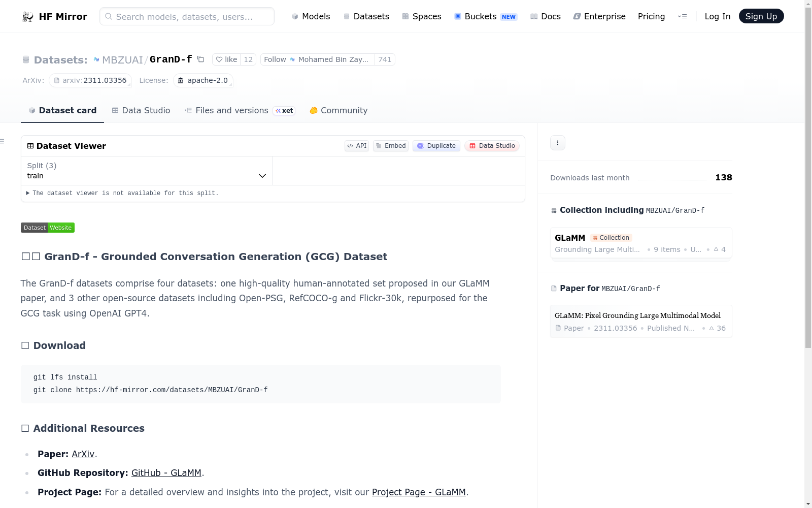812x508 pixels.
Task: Open the Dataset Website badge
Action: [x=48, y=228]
